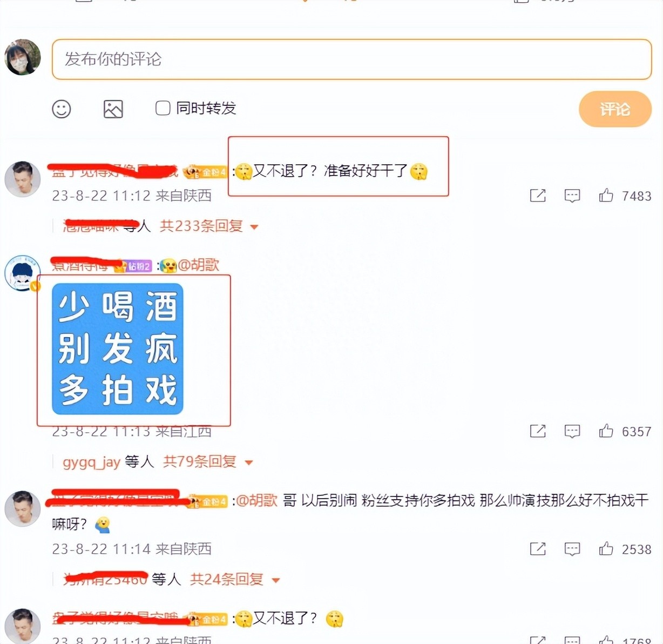Reply to the comment with 6357 likes
This screenshot has width=663, height=644.
click(572, 431)
